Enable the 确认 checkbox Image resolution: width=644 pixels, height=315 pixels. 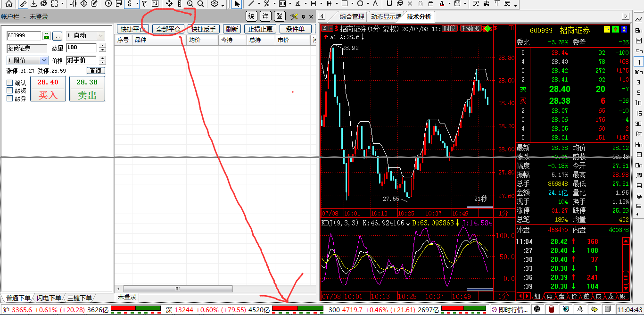10,83
